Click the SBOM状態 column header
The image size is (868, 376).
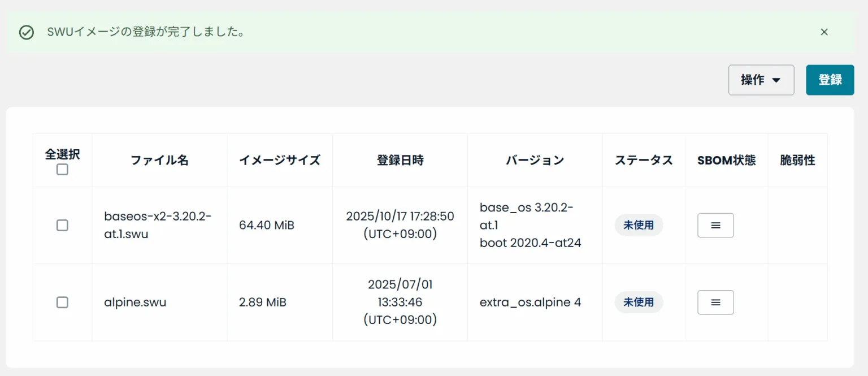[x=726, y=160]
